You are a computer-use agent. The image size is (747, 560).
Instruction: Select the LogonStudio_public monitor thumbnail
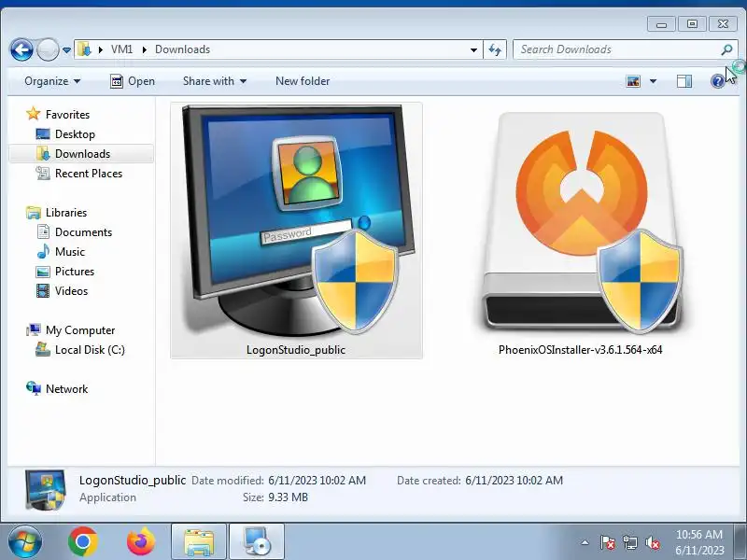tap(296, 220)
